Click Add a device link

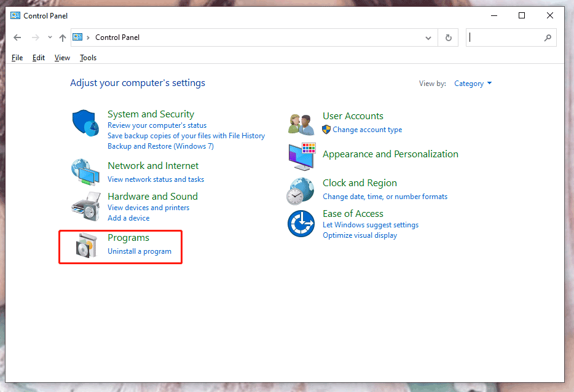(128, 218)
